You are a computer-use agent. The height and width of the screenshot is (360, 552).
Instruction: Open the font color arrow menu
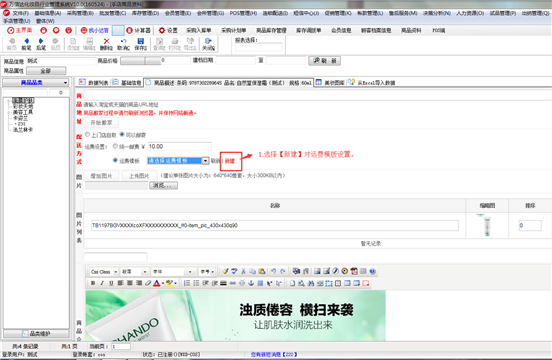pos(163,283)
